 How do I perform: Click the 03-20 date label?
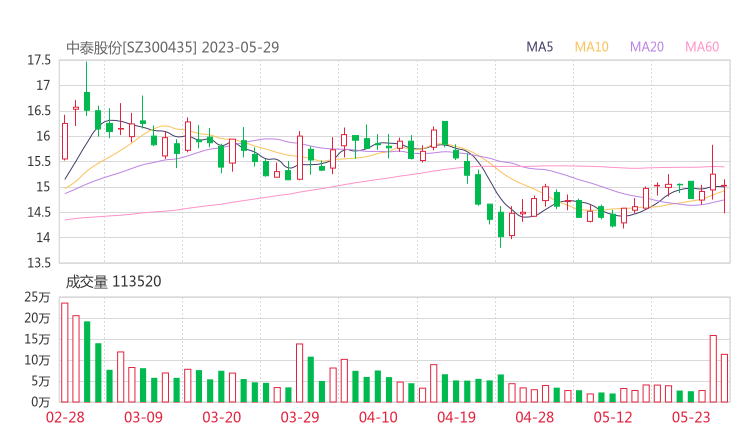click(x=222, y=418)
